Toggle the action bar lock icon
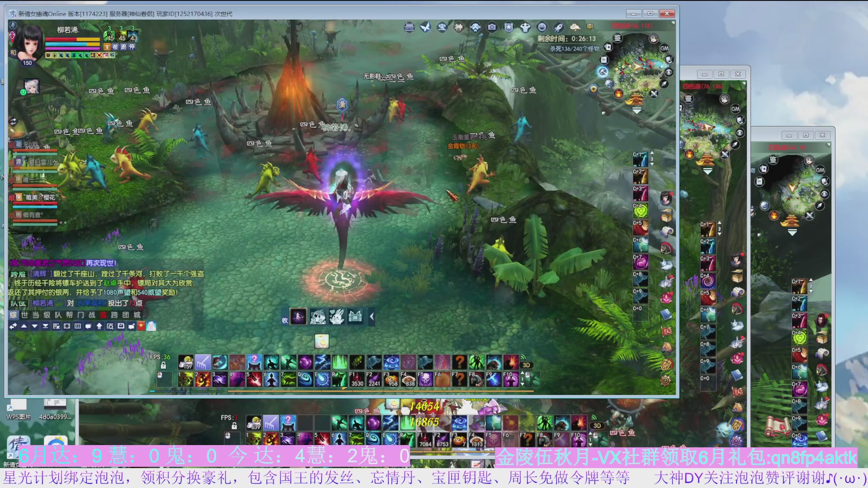Screen dimensions: 868x488 point(164,365)
